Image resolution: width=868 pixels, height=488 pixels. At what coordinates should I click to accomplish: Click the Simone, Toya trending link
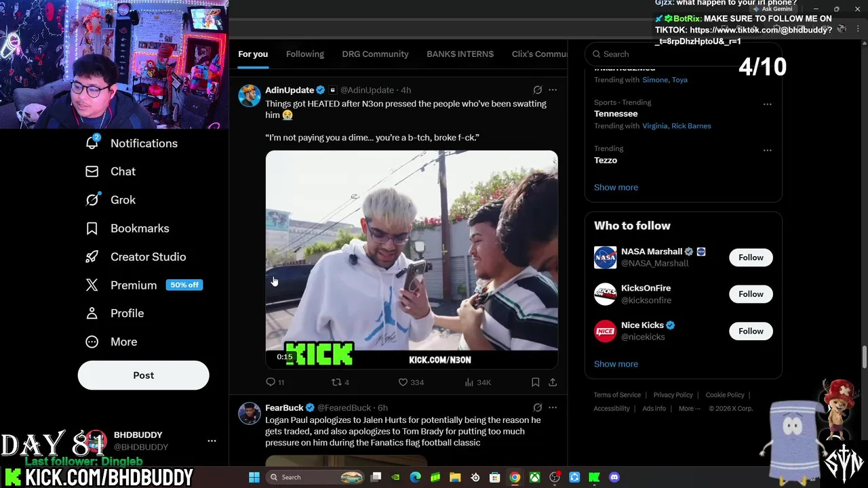point(665,80)
